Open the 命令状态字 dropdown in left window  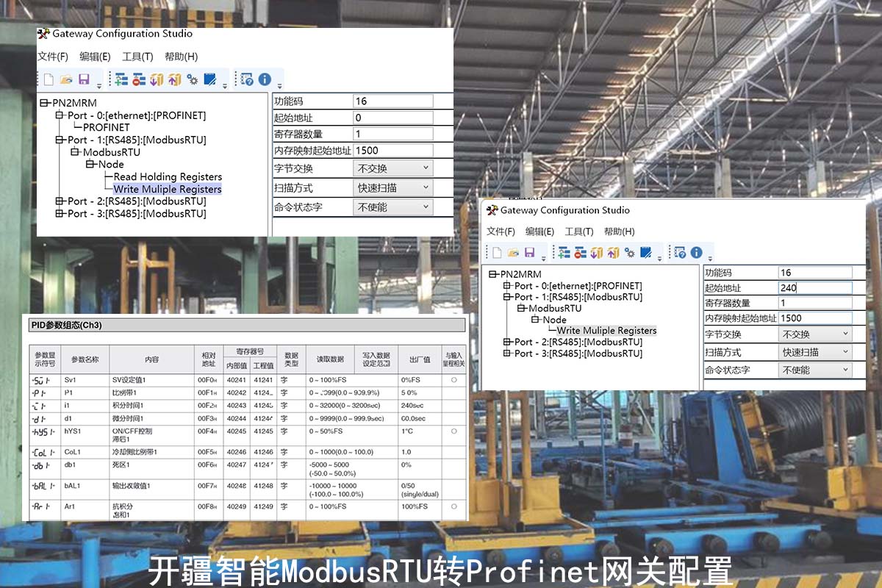(393, 207)
